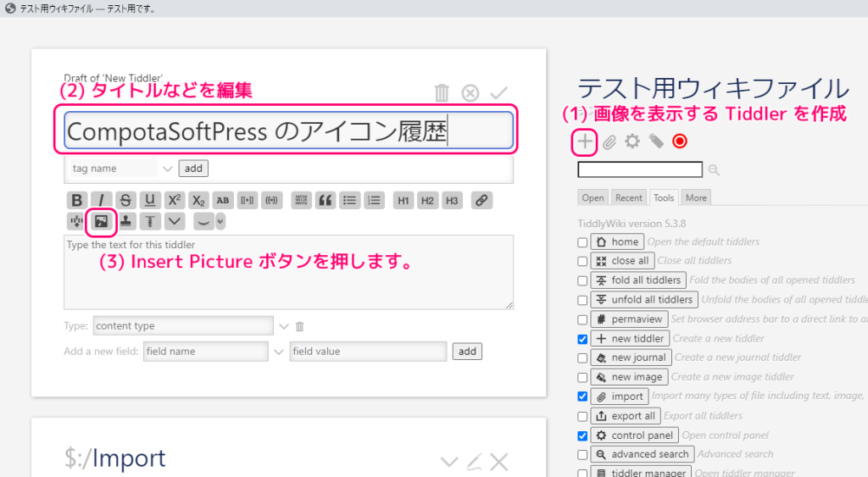This screenshot has height=477, width=868.
Task: Click the magnifier advanced search icon
Action: click(x=714, y=170)
